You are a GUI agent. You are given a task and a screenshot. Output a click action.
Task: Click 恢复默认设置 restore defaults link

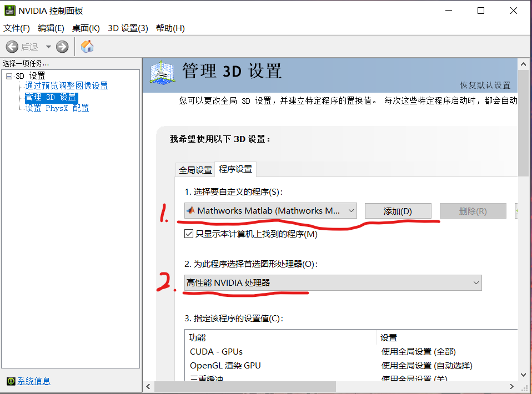[x=485, y=85]
